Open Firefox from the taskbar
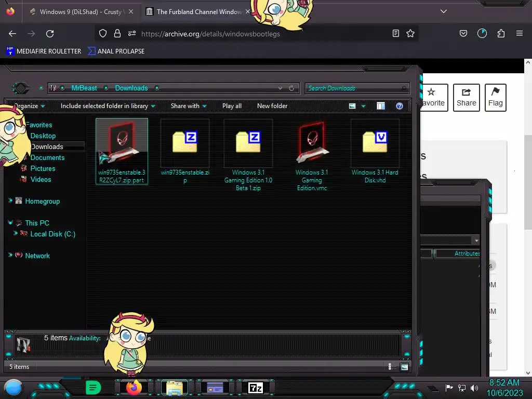This screenshot has height=399, width=532. (x=134, y=388)
